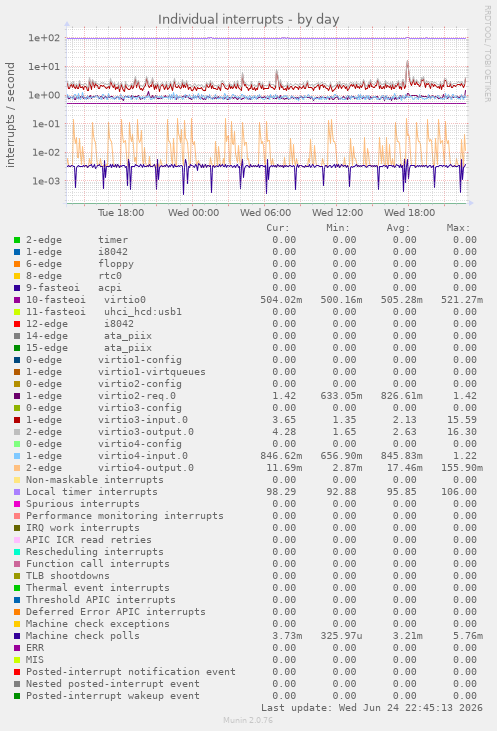Click the light blue virtio4-input.0 swatch
Screen dimensions: 497x731
coord(17,456)
